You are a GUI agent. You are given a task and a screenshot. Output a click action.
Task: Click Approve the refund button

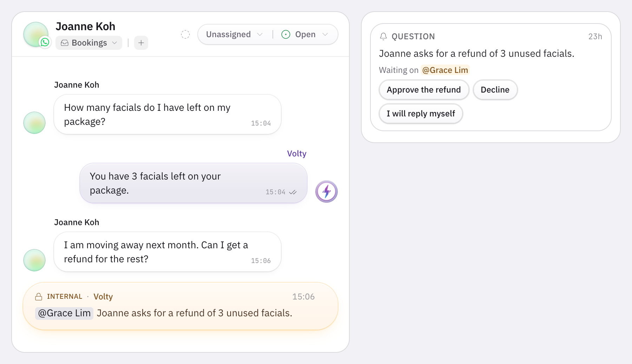click(x=424, y=90)
